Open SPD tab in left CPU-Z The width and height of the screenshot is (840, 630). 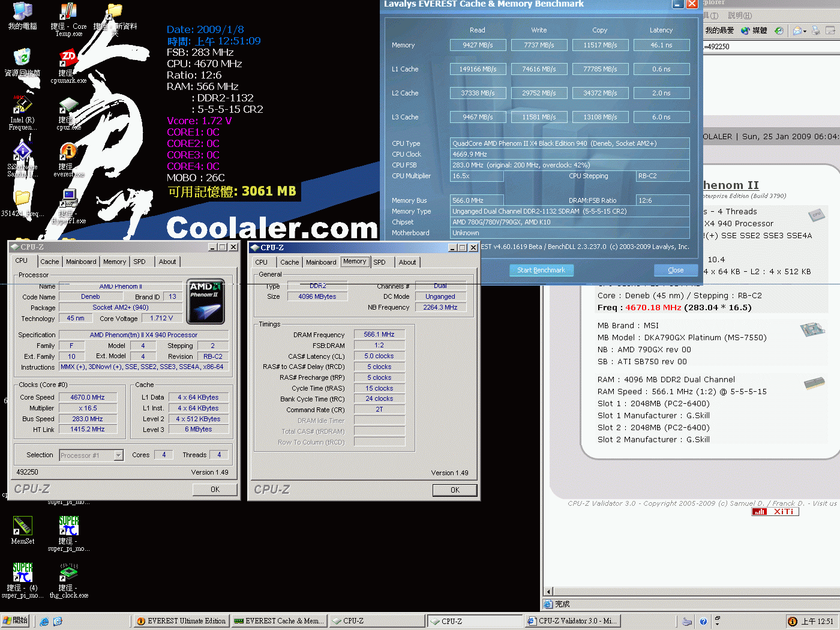click(139, 262)
